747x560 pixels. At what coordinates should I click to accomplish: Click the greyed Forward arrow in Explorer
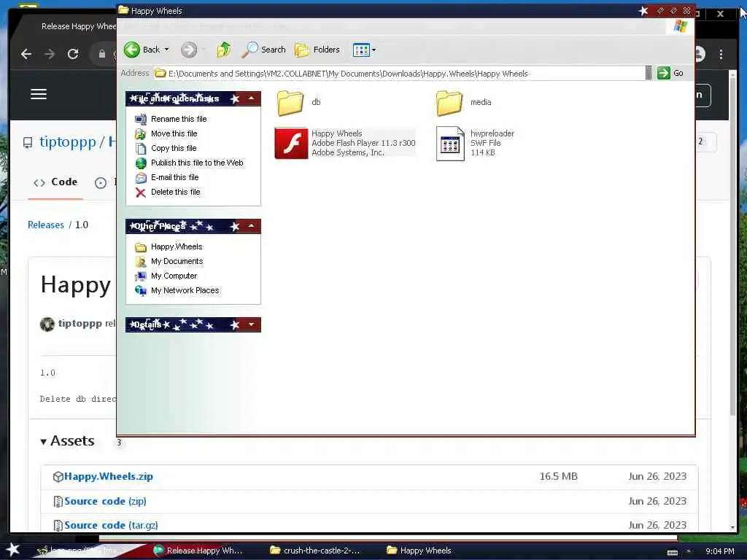(x=189, y=50)
